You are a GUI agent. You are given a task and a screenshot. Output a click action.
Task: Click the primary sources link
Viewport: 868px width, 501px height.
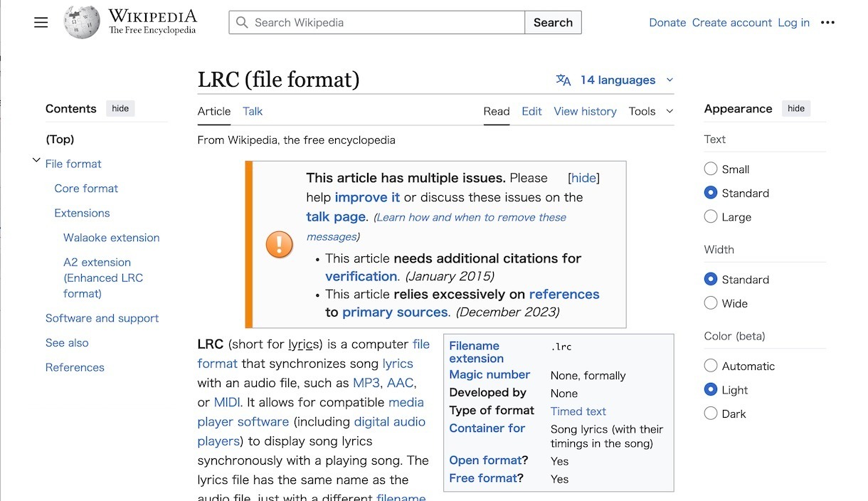click(x=395, y=312)
